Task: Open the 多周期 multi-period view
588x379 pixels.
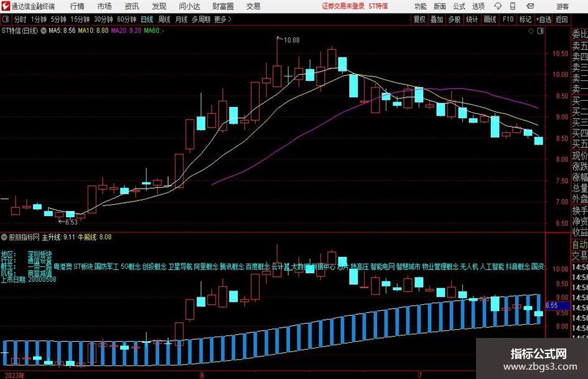Action: [x=201, y=19]
